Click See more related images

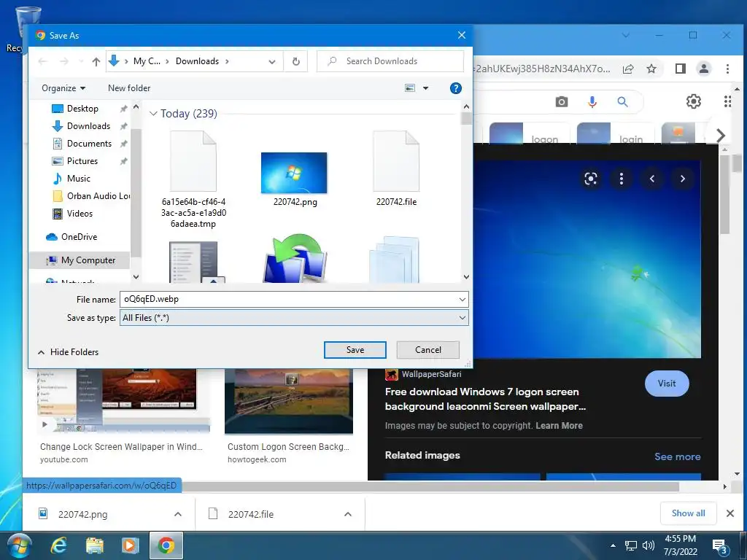pos(677,456)
